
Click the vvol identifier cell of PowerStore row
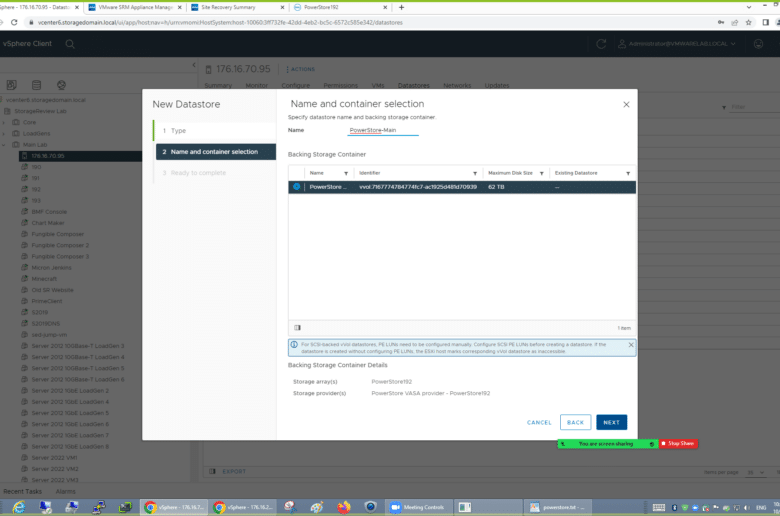point(418,187)
